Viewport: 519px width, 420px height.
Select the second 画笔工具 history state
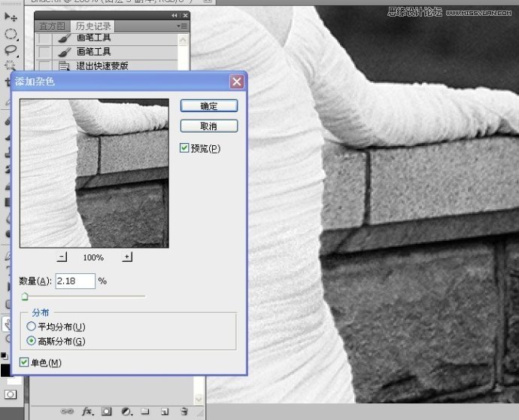[x=114, y=52]
